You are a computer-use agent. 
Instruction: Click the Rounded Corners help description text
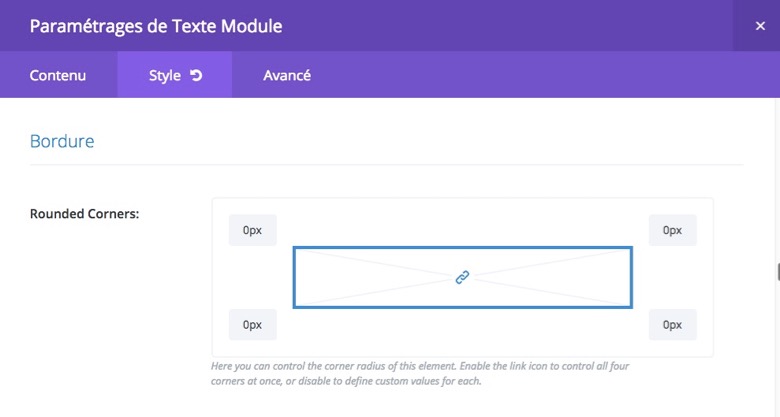(x=420, y=373)
